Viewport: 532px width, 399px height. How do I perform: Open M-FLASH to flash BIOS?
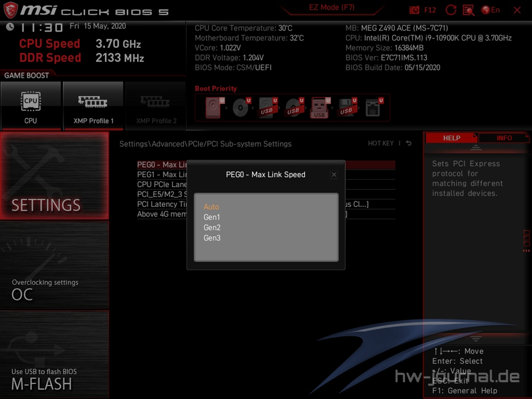pos(55,354)
